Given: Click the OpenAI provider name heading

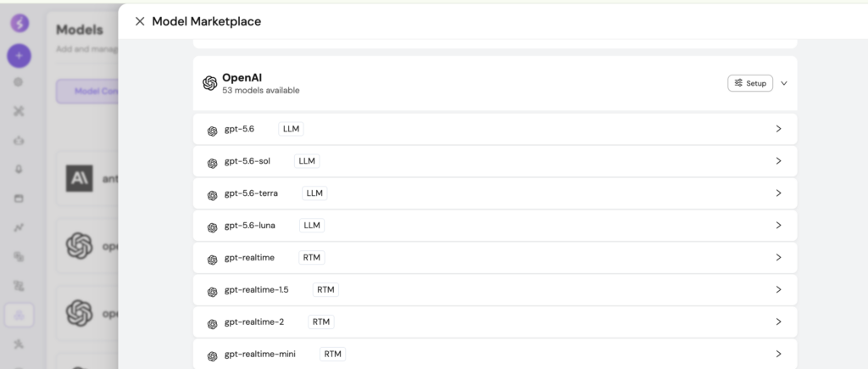Looking at the screenshot, I should click(x=242, y=77).
